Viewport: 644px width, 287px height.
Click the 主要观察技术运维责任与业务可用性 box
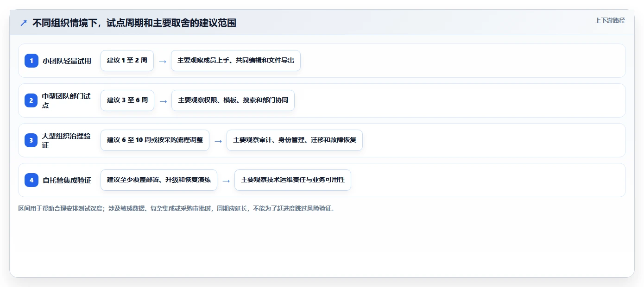point(293,180)
